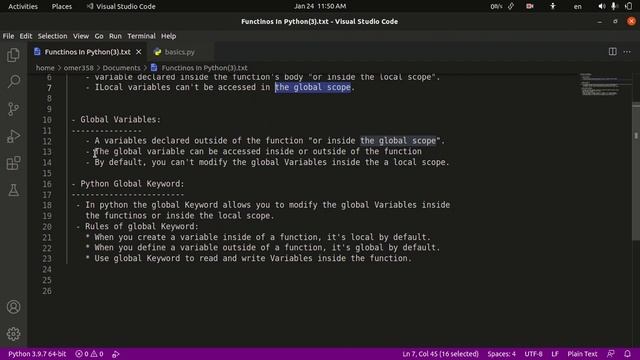
Task: Click the pen icon in top panel
Action: 511,6
